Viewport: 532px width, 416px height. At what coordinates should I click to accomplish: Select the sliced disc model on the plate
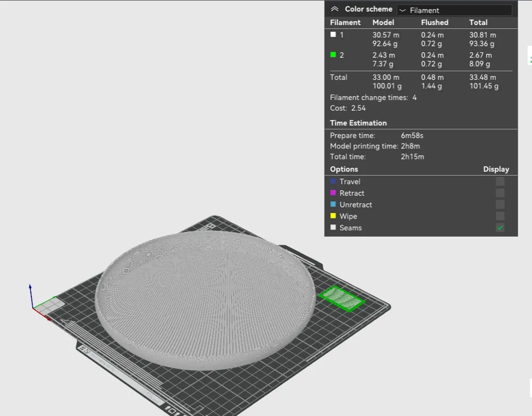click(x=207, y=298)
